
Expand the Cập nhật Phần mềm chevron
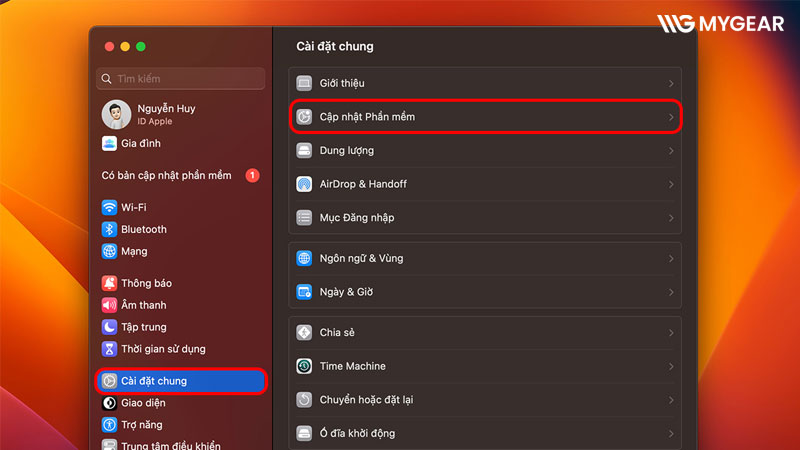click(x=671, y=117)
